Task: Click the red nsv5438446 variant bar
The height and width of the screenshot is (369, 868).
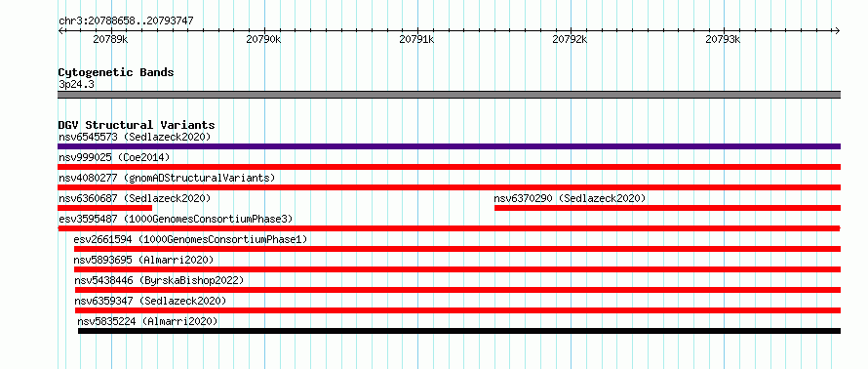Action: 457,290
